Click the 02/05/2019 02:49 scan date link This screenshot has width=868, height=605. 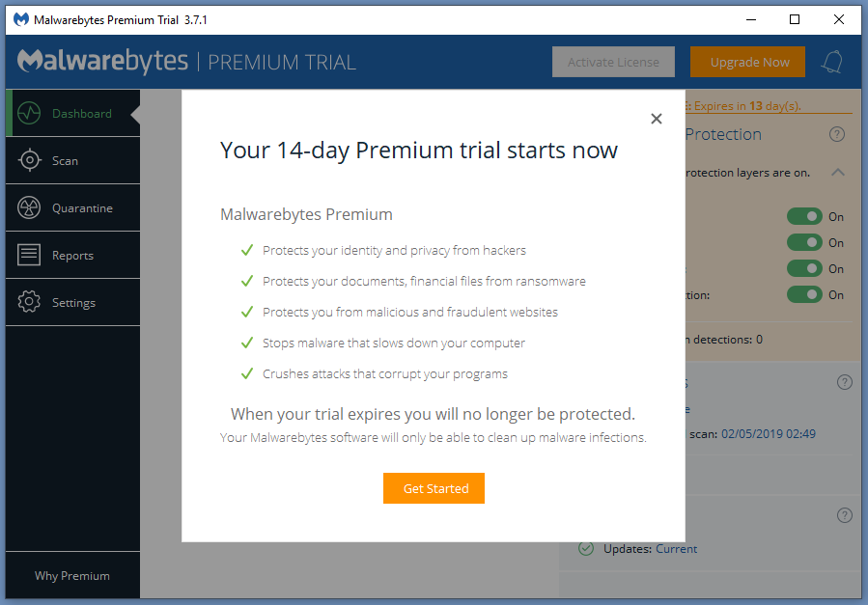769,434
